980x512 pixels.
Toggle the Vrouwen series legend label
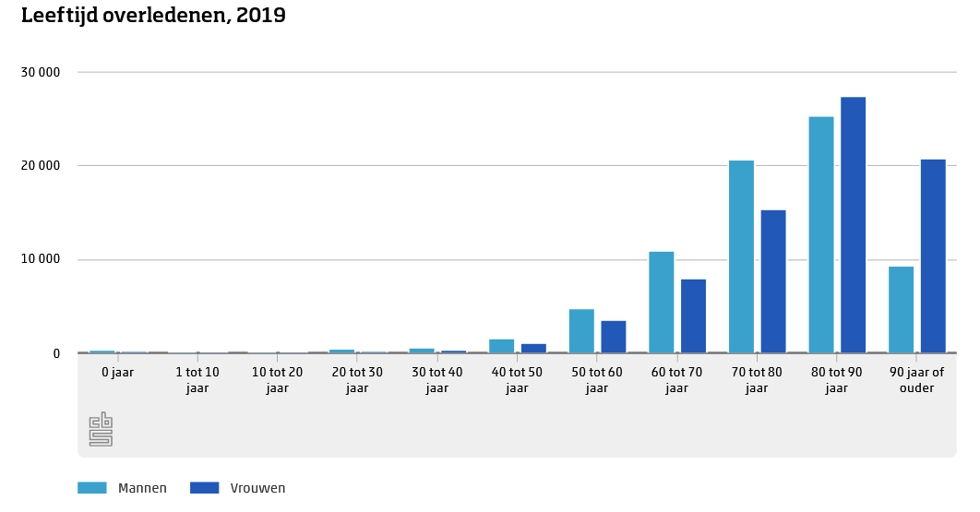[x=257, y=488]
